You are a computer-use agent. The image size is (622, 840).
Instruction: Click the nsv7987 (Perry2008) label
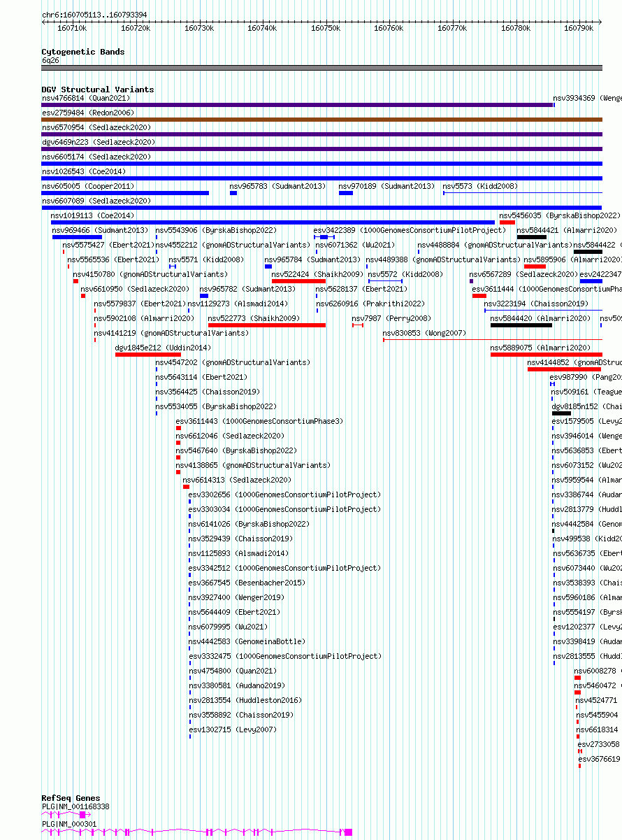[x=391, y=318]
